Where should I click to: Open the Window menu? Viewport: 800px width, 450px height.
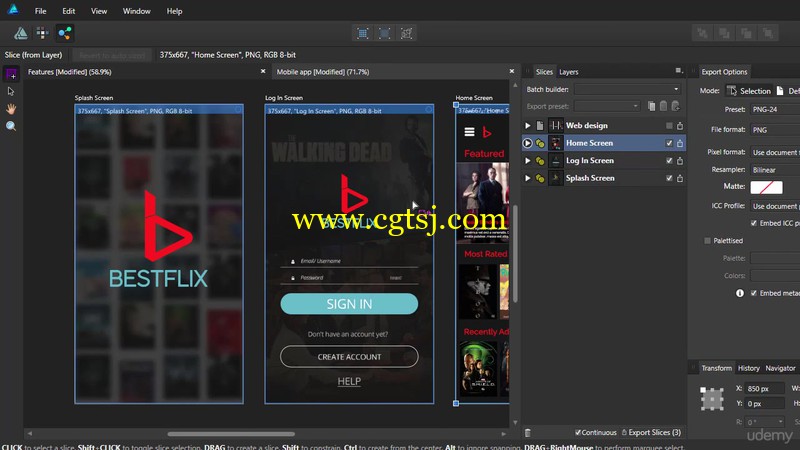(x=136, y=11)
